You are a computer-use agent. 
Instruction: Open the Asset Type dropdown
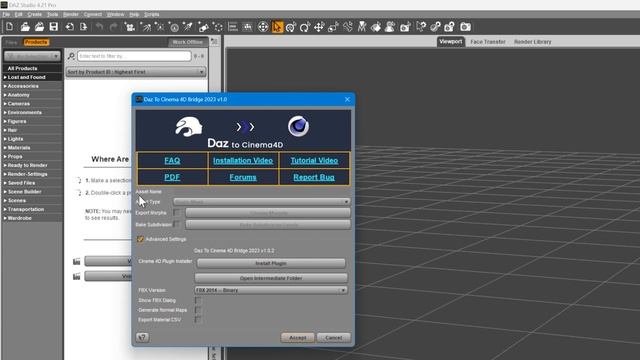coord(262,202)
